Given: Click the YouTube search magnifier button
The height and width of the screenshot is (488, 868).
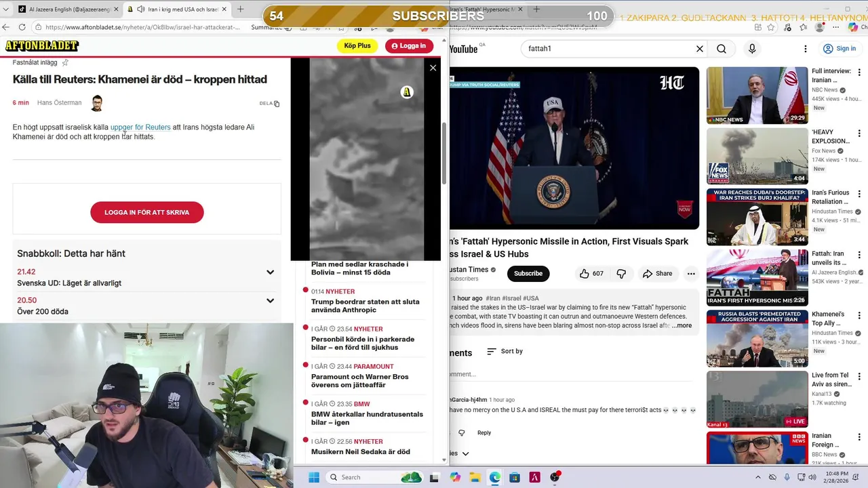Looking at the screenshot, I should pyautogui.click(x=722, y=49).
